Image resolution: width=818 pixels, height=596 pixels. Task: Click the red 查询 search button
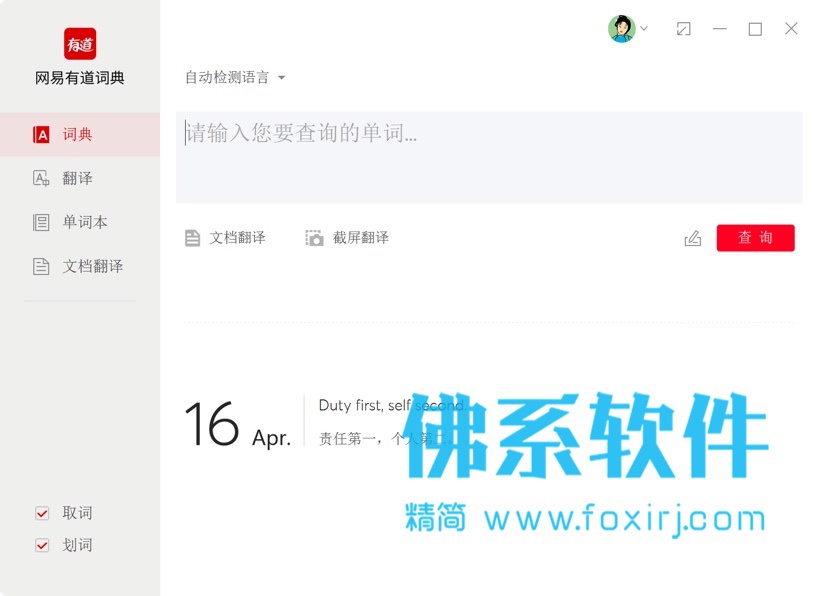tap(755, 238)
